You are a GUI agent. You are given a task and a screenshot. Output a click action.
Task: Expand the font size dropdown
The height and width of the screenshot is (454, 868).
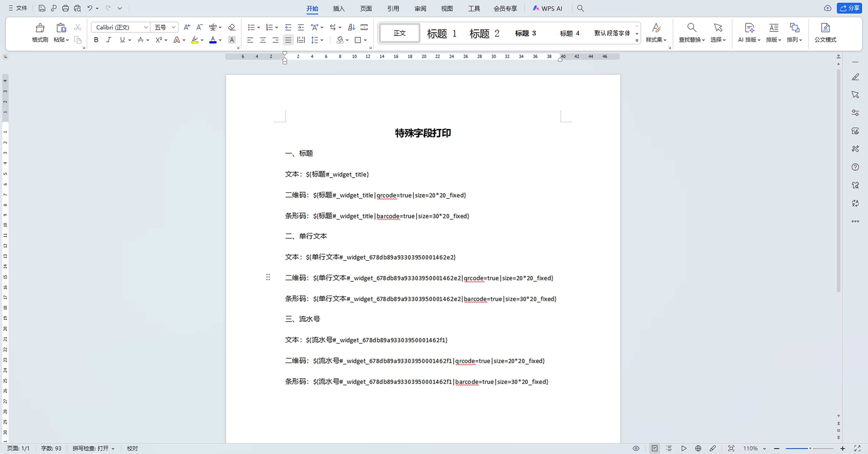[x=174, y=27]
